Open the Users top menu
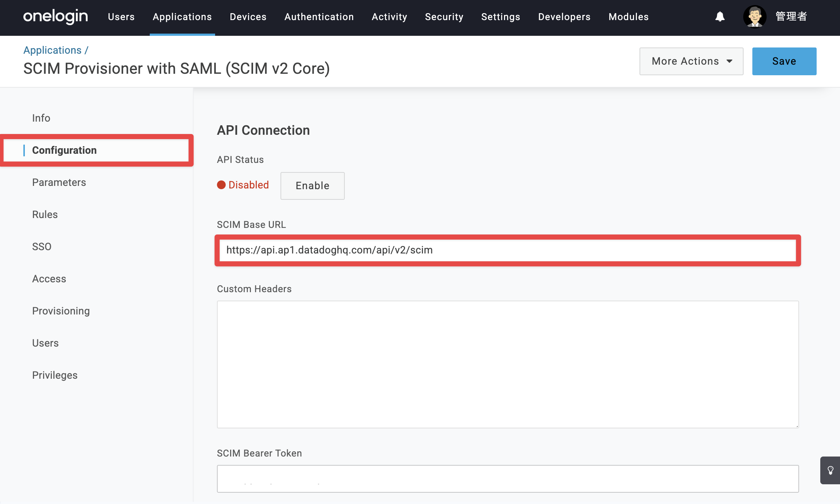This screenshot has width=840, height=504. coord(121,17)
